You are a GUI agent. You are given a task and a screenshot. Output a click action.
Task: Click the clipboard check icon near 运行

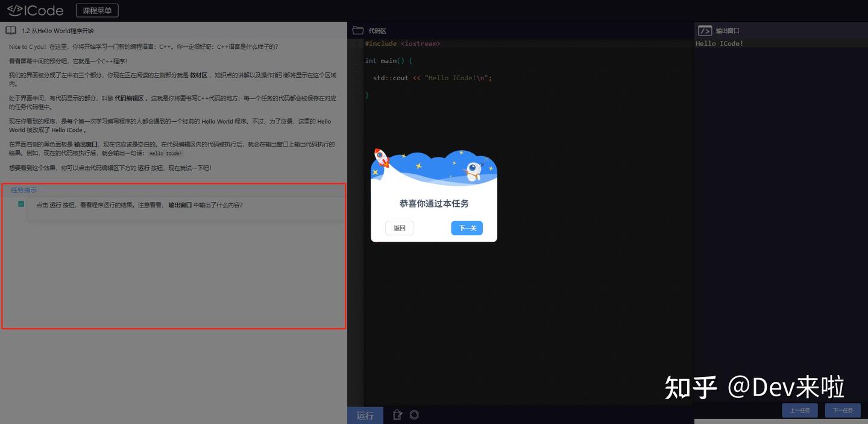pos(397,415)
